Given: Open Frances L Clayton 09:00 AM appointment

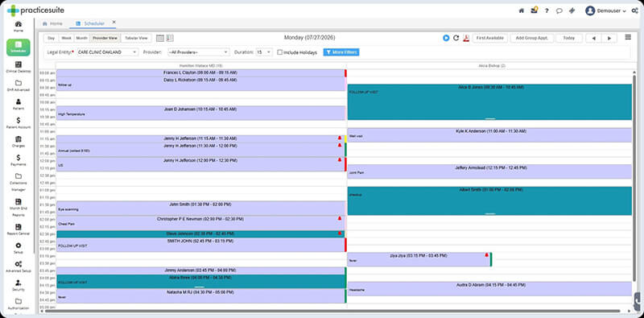Looking at the screenshot, I should [200, 72].
